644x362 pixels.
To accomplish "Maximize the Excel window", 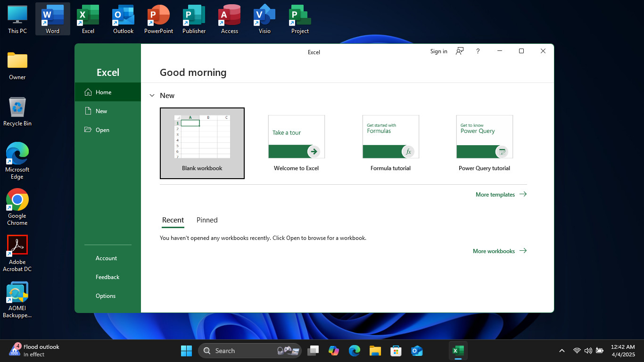I will [521, 51].
